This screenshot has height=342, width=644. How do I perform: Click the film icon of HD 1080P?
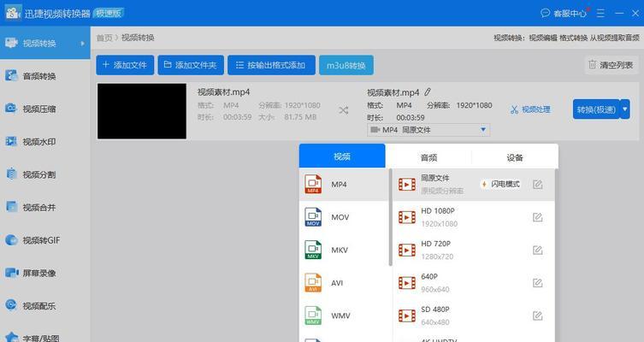tap(407, 217)
